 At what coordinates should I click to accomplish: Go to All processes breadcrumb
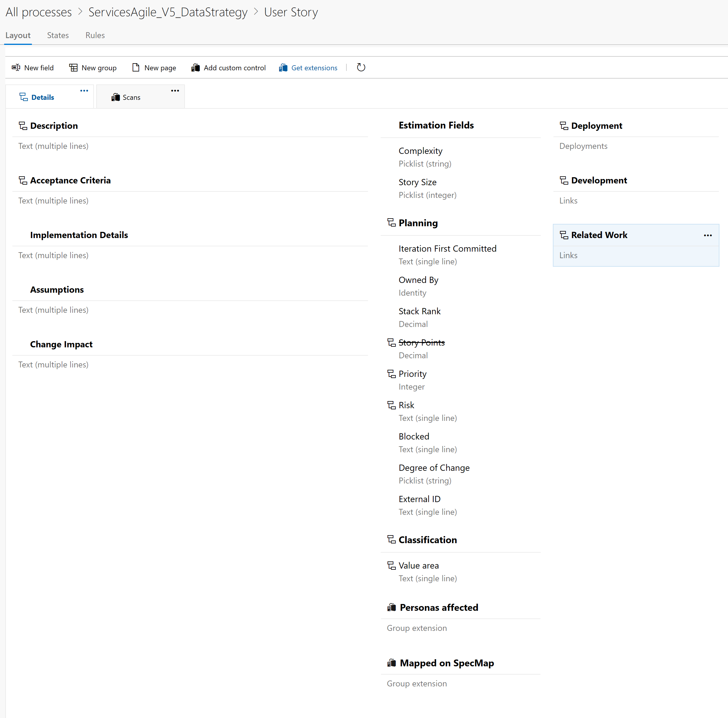click(x=38, y=12)
